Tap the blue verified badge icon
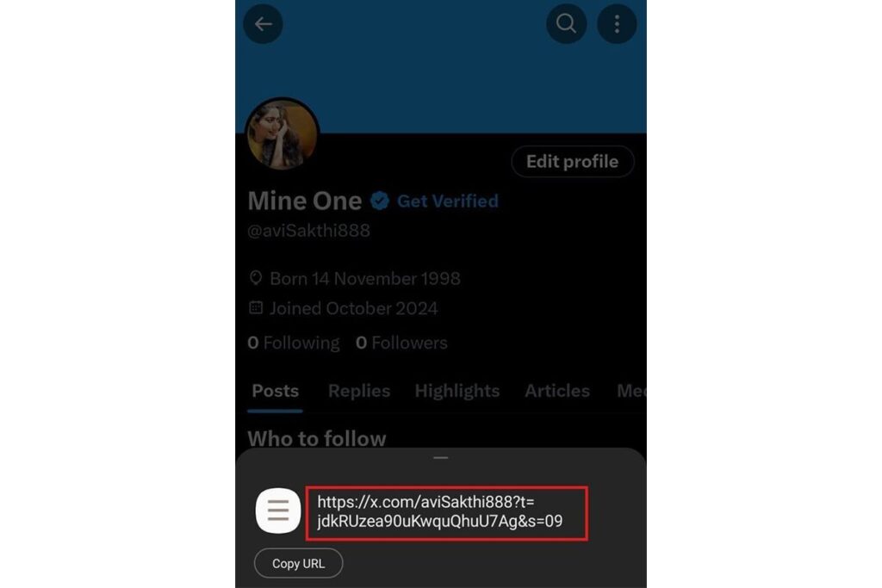The image size is (882, 588). [380, 201]
